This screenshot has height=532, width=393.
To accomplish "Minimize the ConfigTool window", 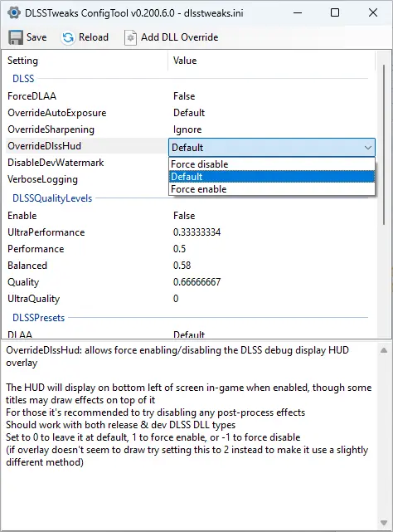I will point(298,13).
